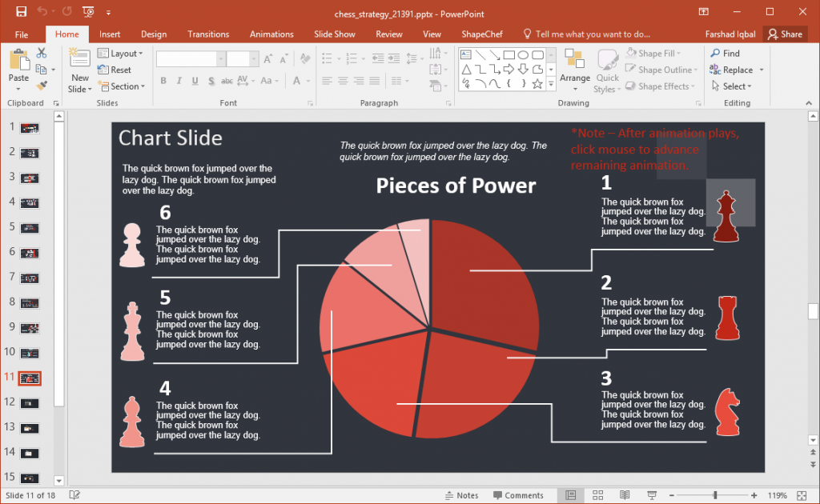Decrease font size icon
Viewport: 820px width, 504px height.
pos(283,58)
